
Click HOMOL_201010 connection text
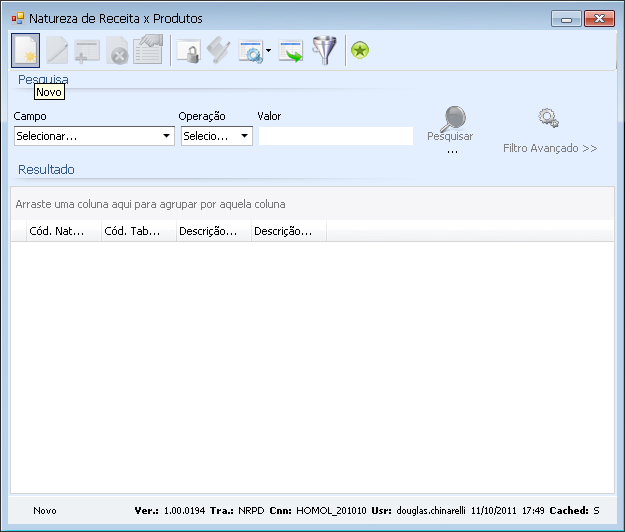point(331,510)
